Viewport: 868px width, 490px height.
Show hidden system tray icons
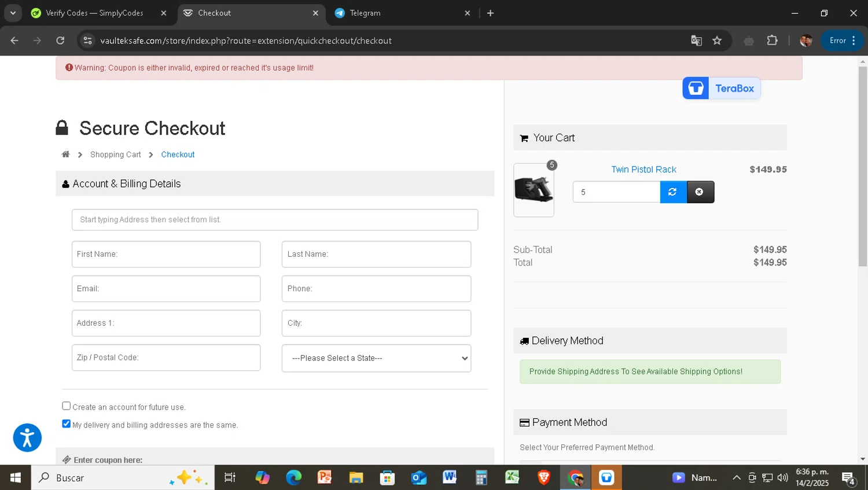(x=737, y=478)
